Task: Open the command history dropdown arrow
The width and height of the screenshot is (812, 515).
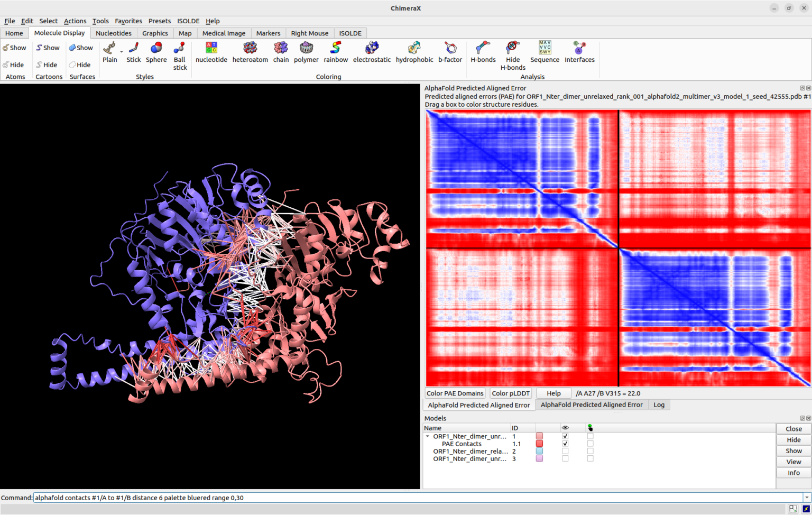Action: [x=807, y=498]
